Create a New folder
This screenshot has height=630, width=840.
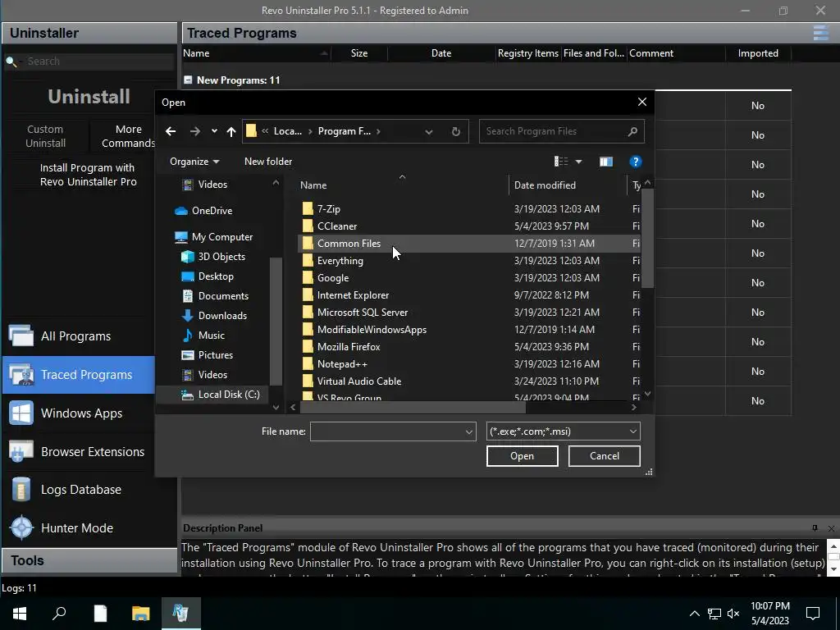[x=268, y=162]
